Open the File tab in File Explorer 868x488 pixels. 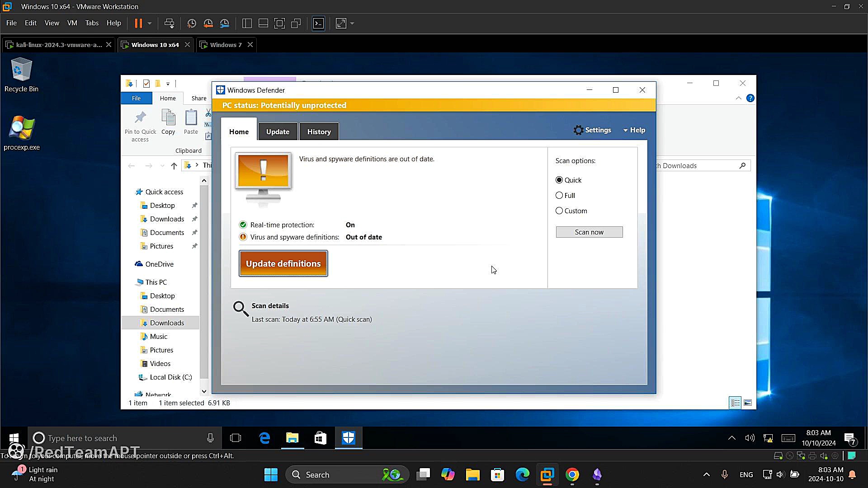coord(136,98)
